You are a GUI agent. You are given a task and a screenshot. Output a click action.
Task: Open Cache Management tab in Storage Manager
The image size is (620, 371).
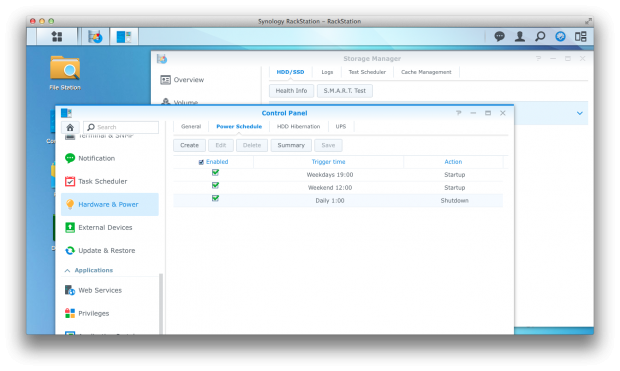426,72
